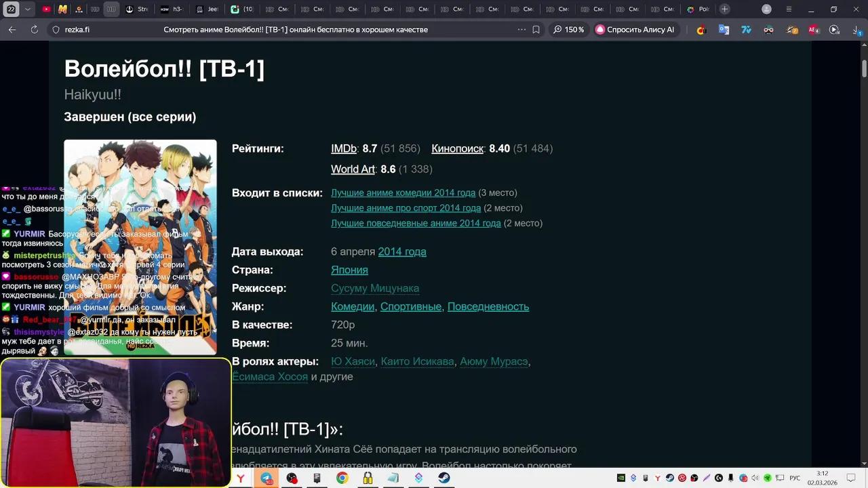The height and width of the screenshot is (488, 868).
Task: Open the translate extension icon
Action: [x=724, y=30]
